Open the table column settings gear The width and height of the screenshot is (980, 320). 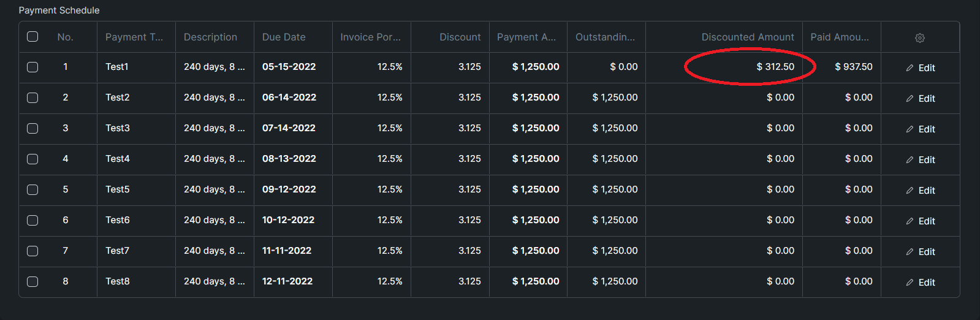point(919,38)
